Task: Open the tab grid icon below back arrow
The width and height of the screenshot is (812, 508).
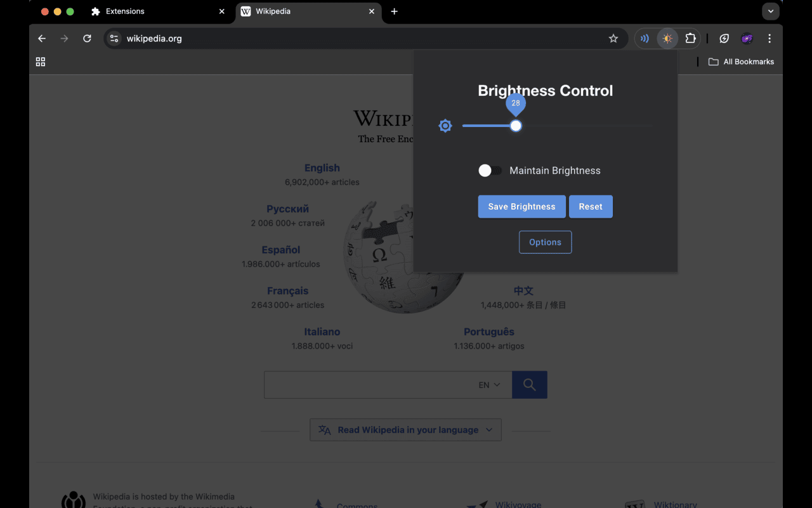Action: (40, 62)
